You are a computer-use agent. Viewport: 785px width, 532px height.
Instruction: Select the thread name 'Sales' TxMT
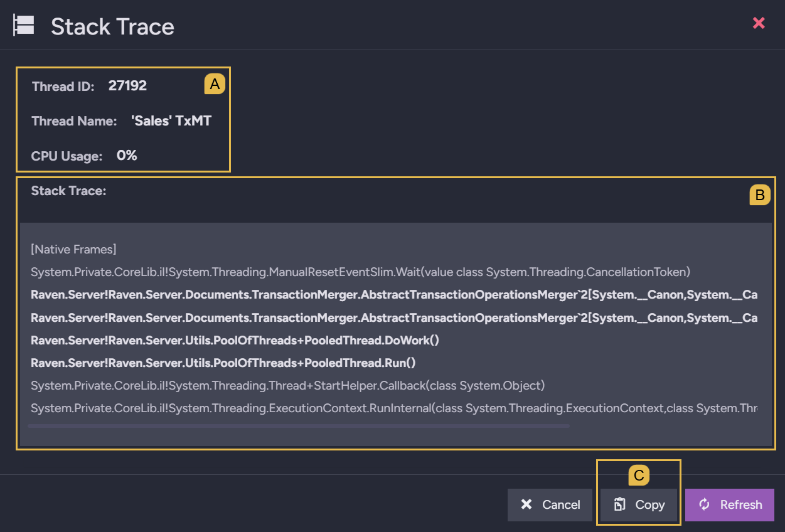pos(171,121)
